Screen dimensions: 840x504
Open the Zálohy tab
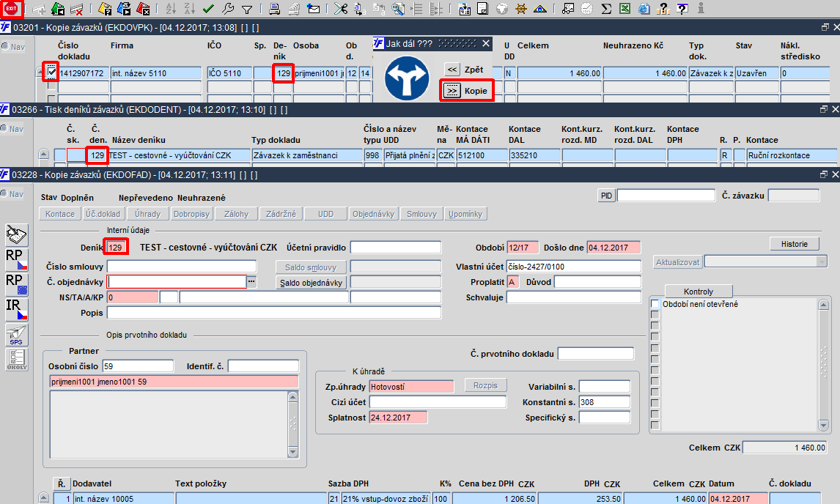click(x=236, y=214)
